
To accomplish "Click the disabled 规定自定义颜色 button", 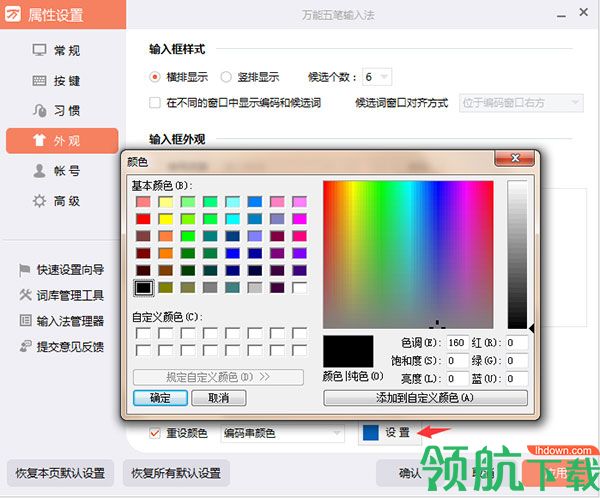I will (x=218, y=377).
